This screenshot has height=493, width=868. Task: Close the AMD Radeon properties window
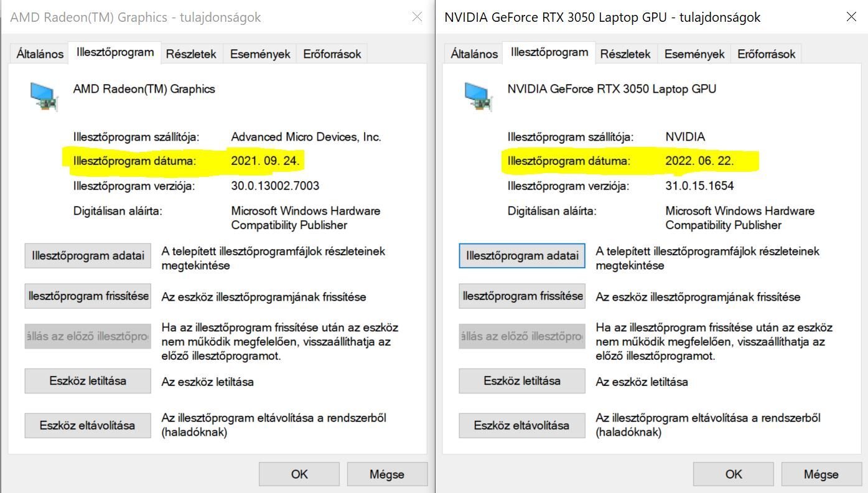point(417,17)
